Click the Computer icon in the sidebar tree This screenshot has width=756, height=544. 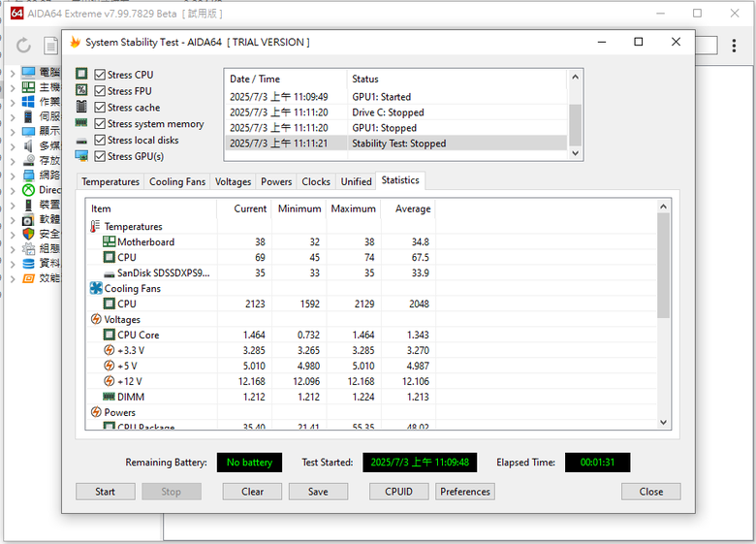click(28, 73)
